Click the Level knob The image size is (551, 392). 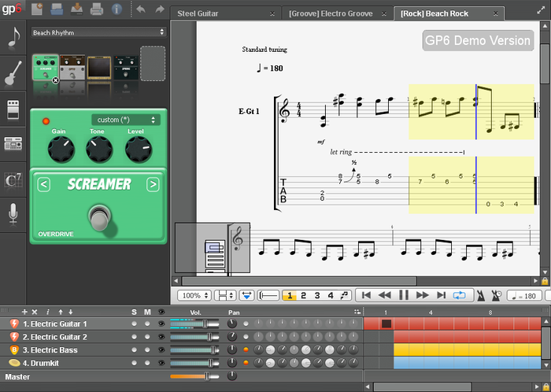tap(139, 150)
